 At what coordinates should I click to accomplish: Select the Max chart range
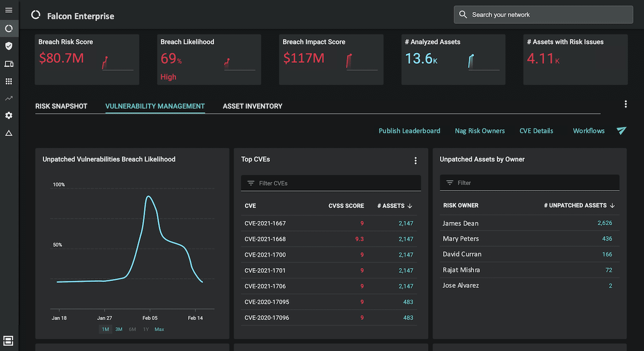[x=159, y=329]
